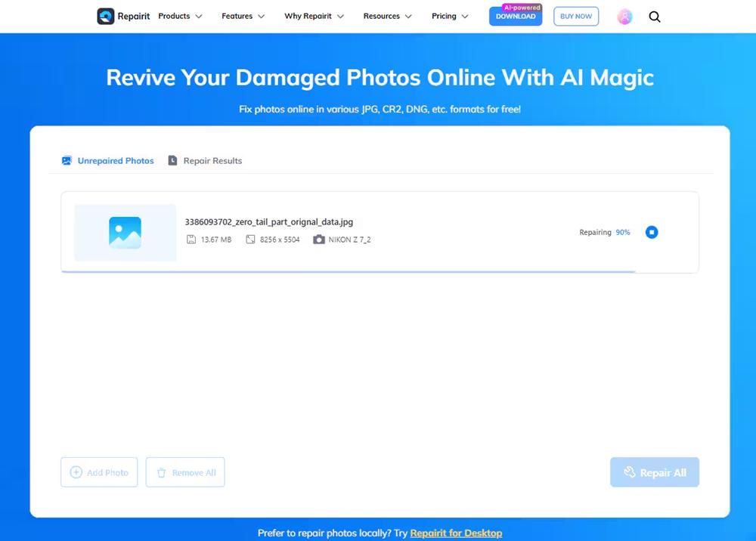Open the Features menu
The image size is (756, 541).
pyautogui.click(x=243, y=17)
